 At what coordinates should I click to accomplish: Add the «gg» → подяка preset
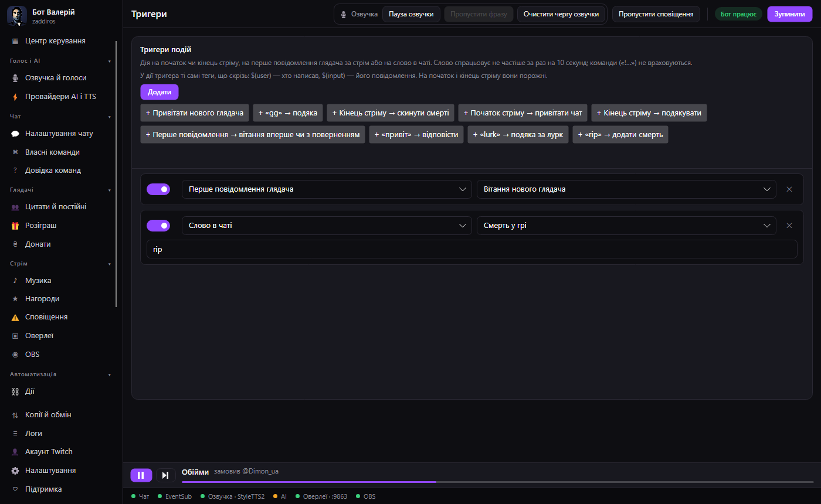(x=288, y=113)
